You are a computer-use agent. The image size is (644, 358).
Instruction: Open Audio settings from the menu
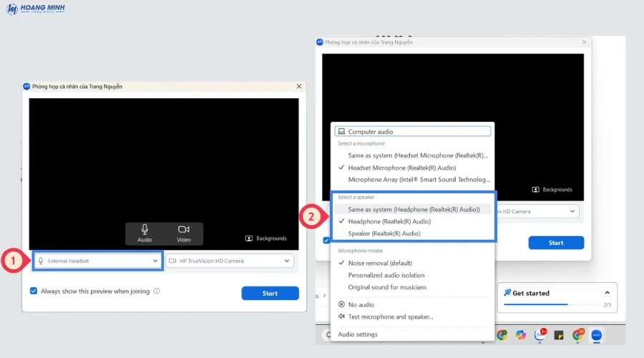pyautogui.click(x=358, y=334)
